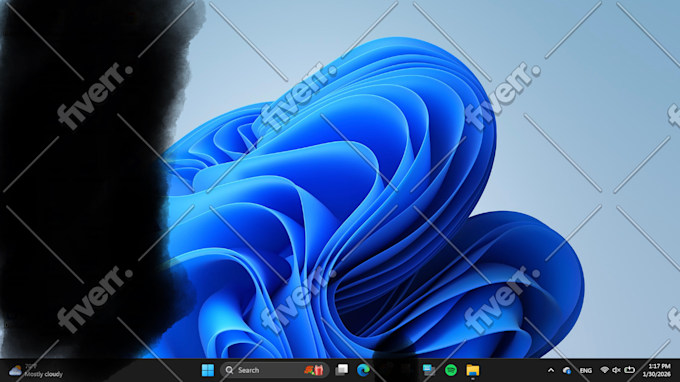Switch the ENG input language indicator
This screenshot has width=680, height=382.
point(585,370)
